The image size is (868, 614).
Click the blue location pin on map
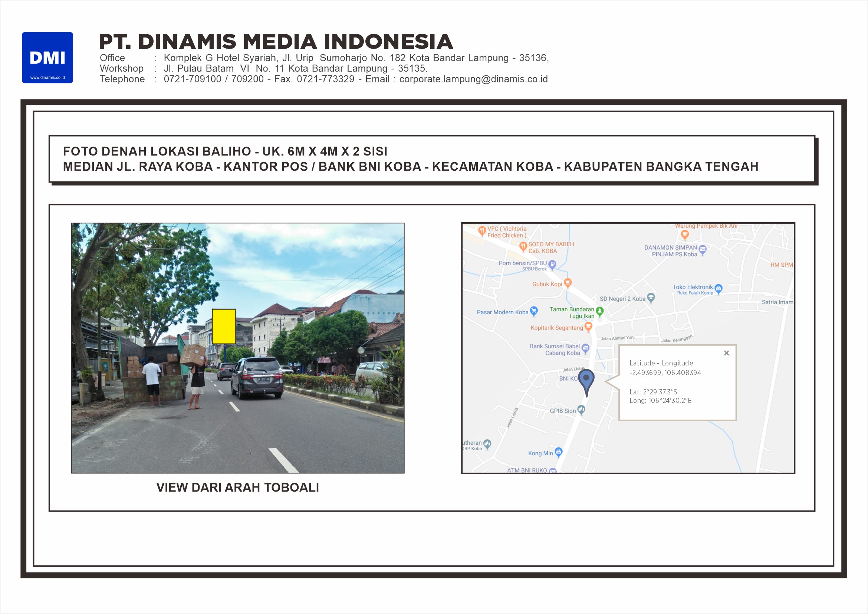[x=586, y=383]
